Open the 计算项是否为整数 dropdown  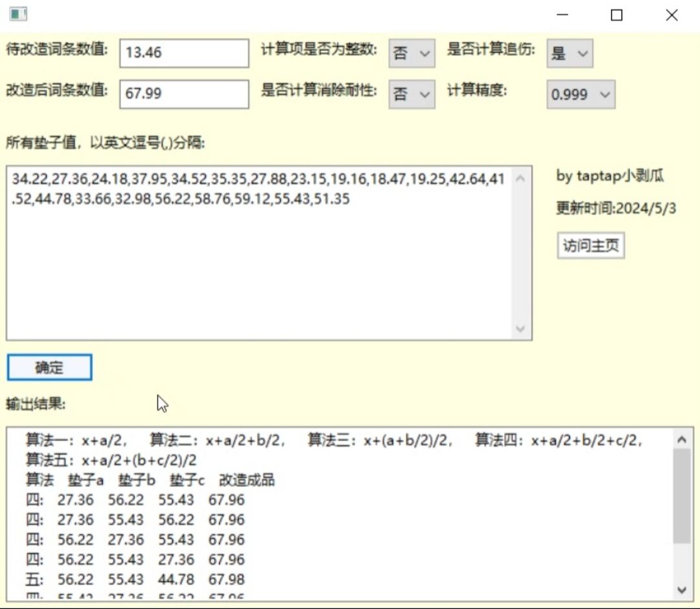pyautogui.click(x=412, y=54)
